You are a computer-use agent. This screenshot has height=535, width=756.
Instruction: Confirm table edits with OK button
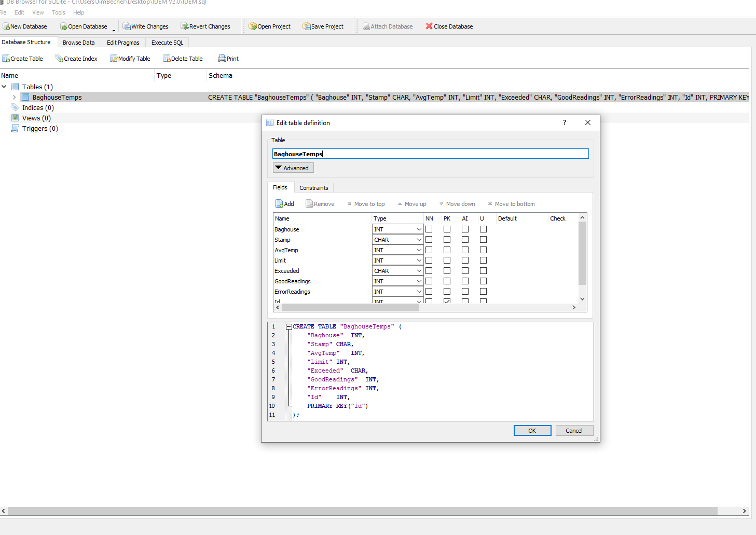click(532, 431)
